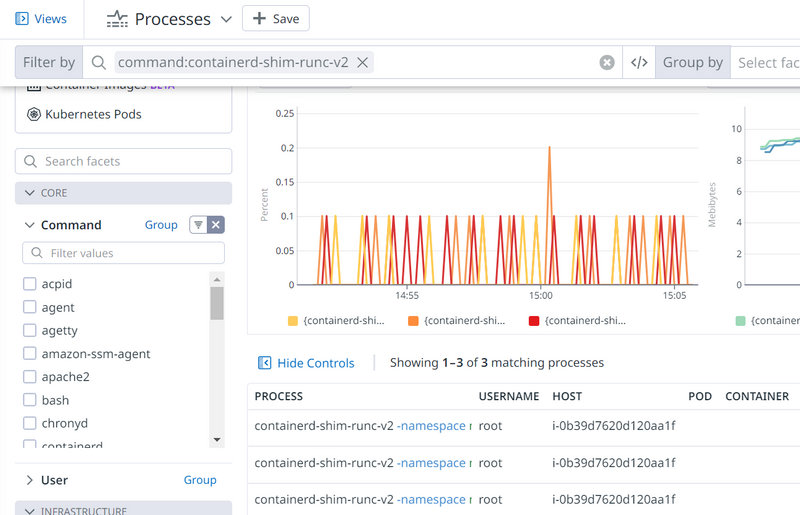Click the search magnifier in filter bar
Image resolution: width=800 pixels, height=515 pixels.
pyautogui.click(x=98, y=62)
